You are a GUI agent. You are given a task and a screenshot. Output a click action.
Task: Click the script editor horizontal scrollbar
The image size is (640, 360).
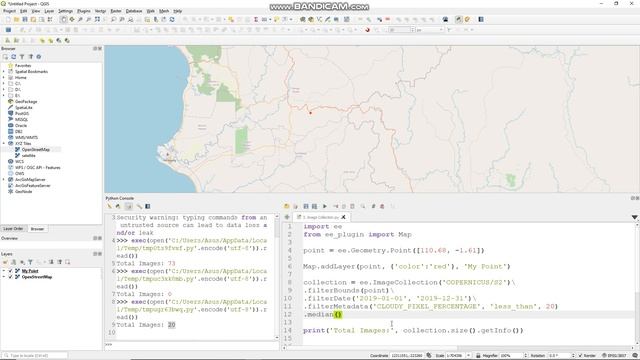coord(459,348)
